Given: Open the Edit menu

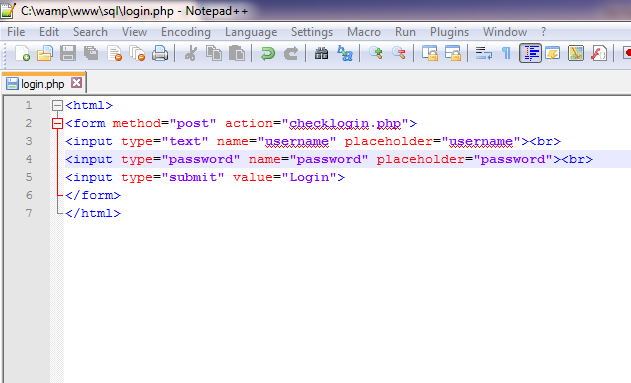Looking at the screenshot, I should [49, 32].
